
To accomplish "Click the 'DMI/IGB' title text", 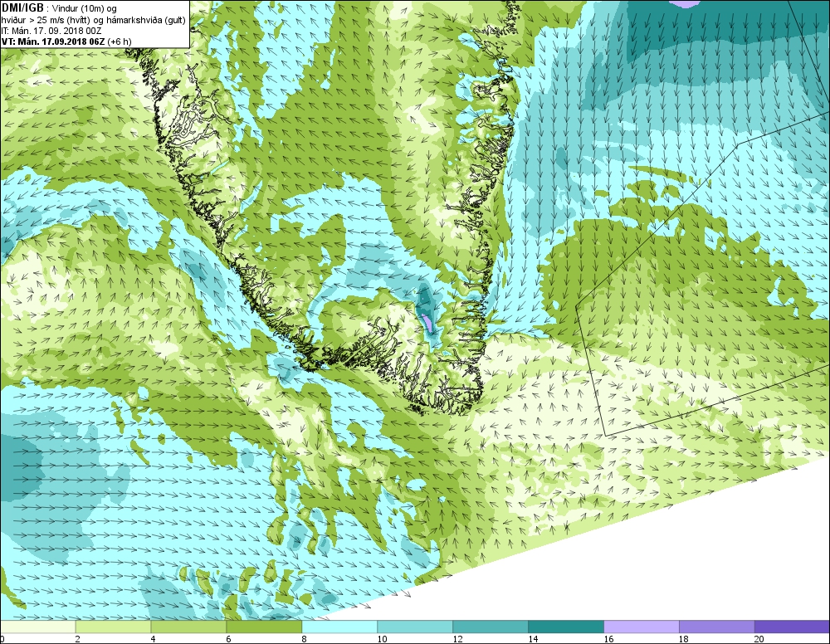I will [x=22, y=8].
